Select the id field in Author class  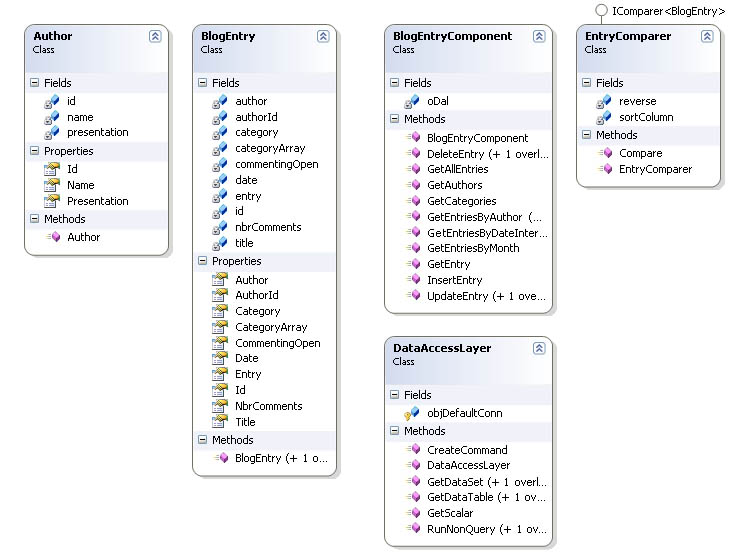pos(72,101)
